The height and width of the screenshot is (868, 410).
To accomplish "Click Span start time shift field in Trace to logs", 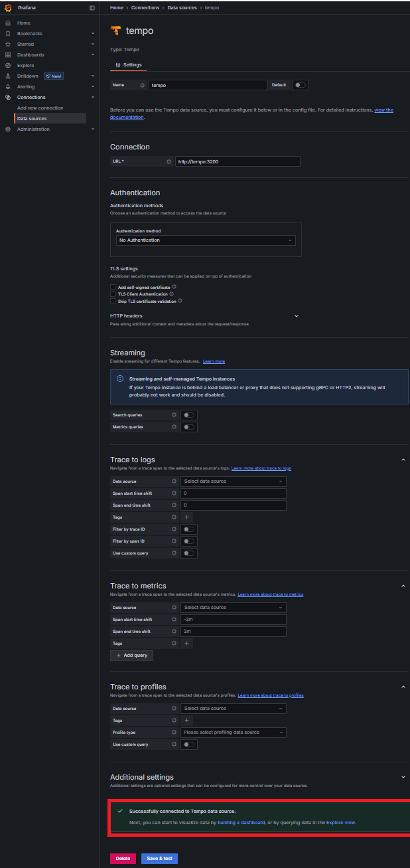I will click(x=234, y=493).
